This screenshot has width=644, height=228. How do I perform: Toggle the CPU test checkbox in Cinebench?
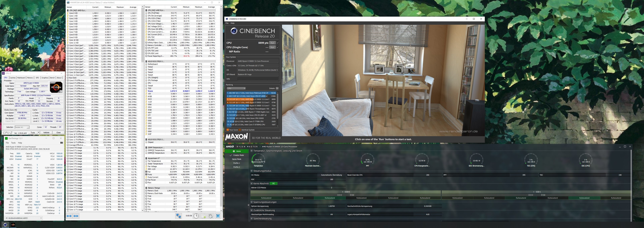click(x=278, y=43)
